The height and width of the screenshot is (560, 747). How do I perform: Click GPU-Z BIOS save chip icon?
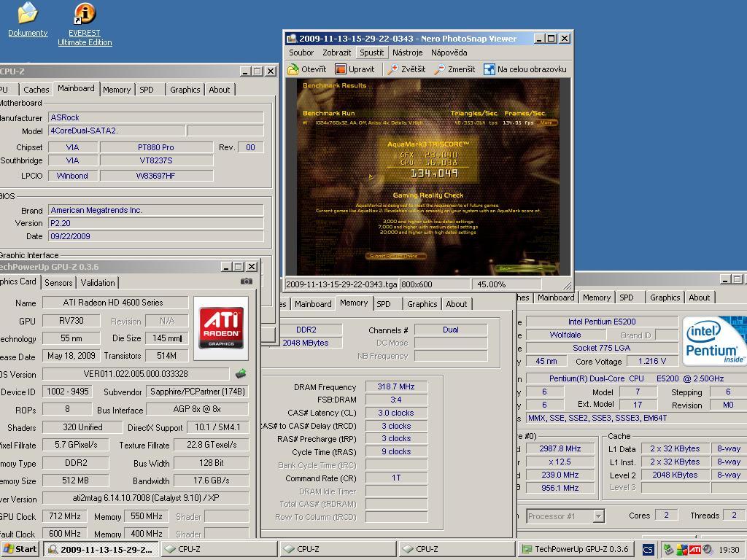point(241,374)
